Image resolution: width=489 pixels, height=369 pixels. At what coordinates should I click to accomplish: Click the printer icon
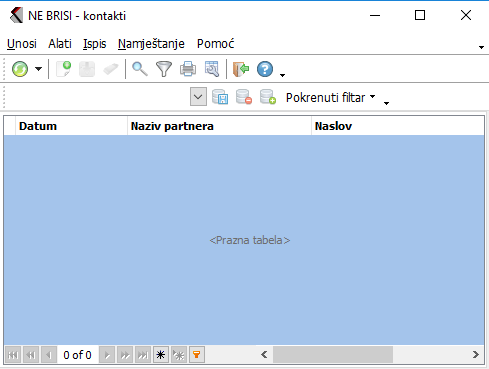pos(188,69)
